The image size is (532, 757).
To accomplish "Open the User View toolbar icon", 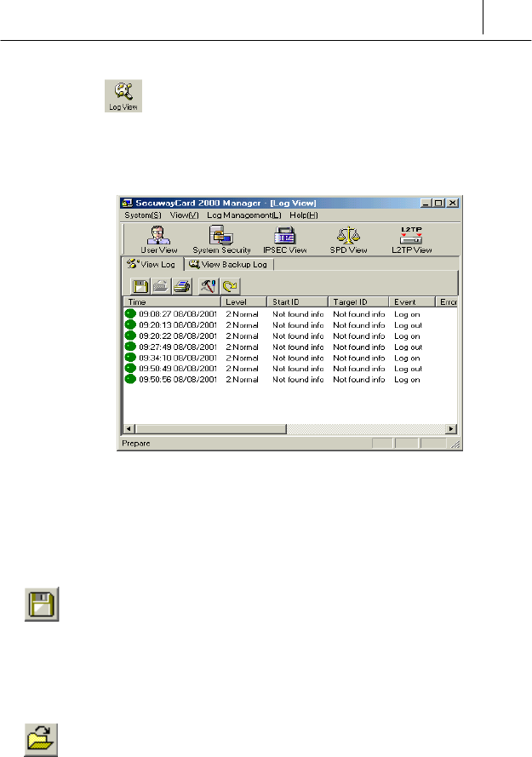I will pyautogui.click(x=158, y=239).
